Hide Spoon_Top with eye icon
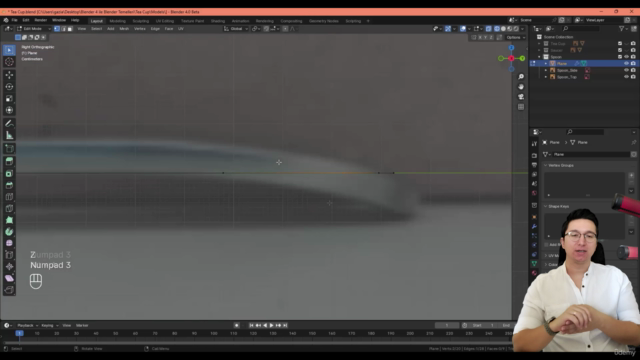This screenshot has width=640, height=360. (626, 77)
